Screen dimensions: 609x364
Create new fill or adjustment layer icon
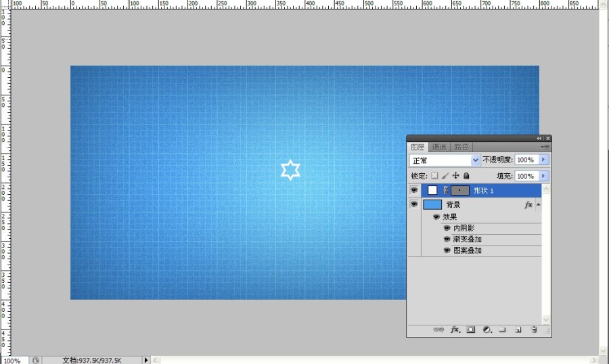(x=487, y=329)
